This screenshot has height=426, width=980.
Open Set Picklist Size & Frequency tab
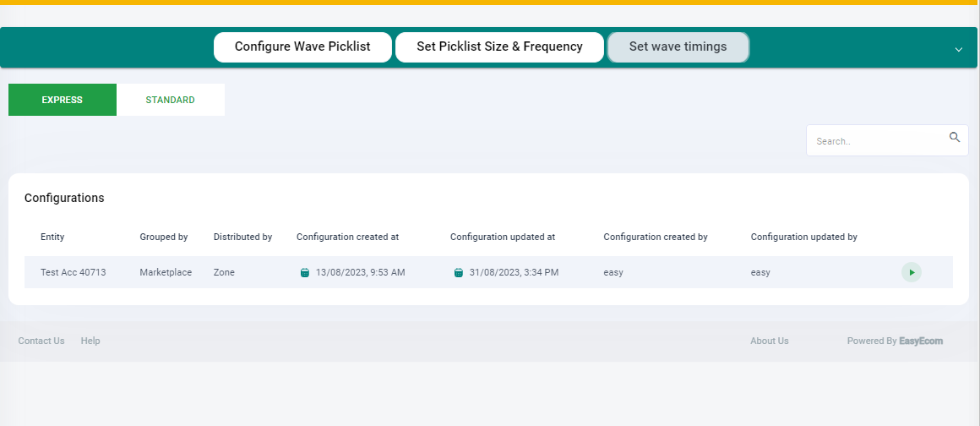tap(499, 47)
